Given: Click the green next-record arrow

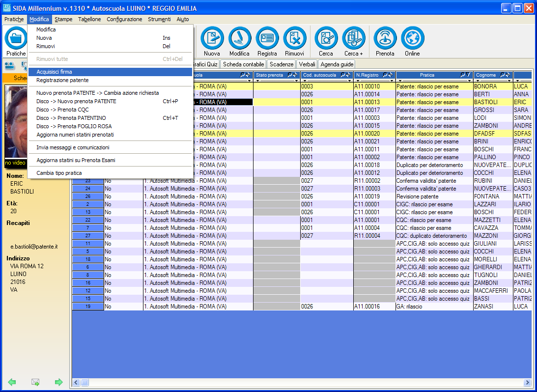Looking at the screenshot, I should point(59,382).
